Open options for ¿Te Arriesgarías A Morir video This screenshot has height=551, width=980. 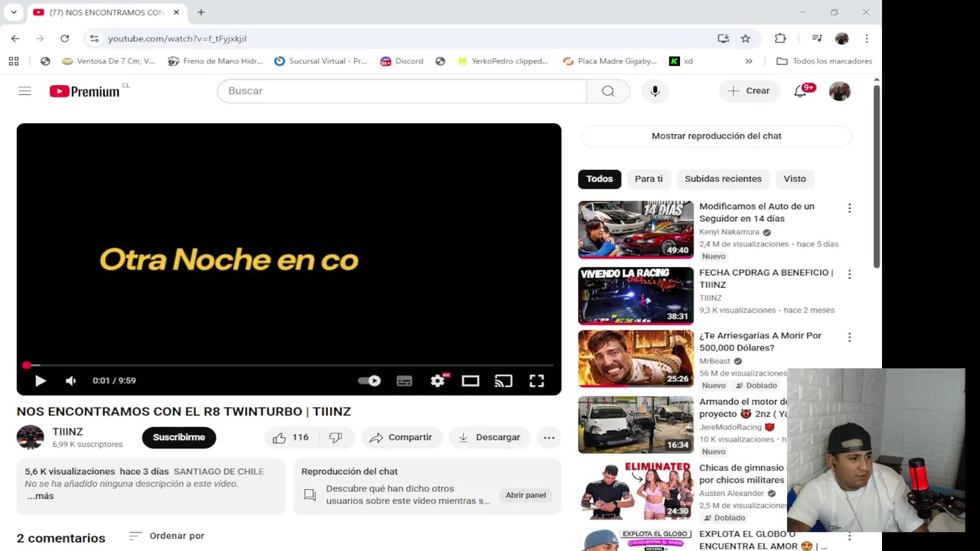click(x=849, y=337)
